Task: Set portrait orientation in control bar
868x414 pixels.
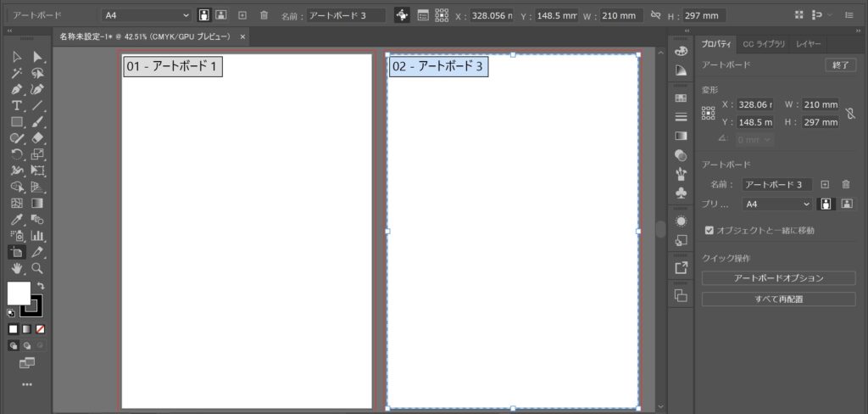Action: (203, 15)
